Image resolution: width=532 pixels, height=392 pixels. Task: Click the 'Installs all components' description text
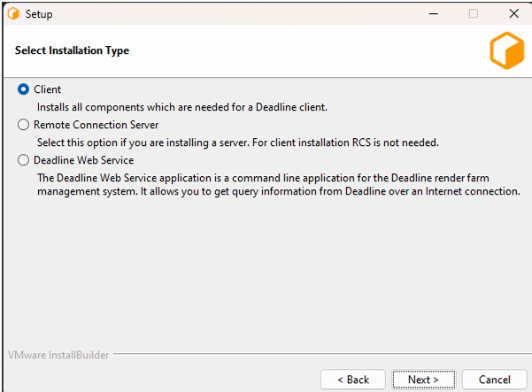tap(182, 107)
